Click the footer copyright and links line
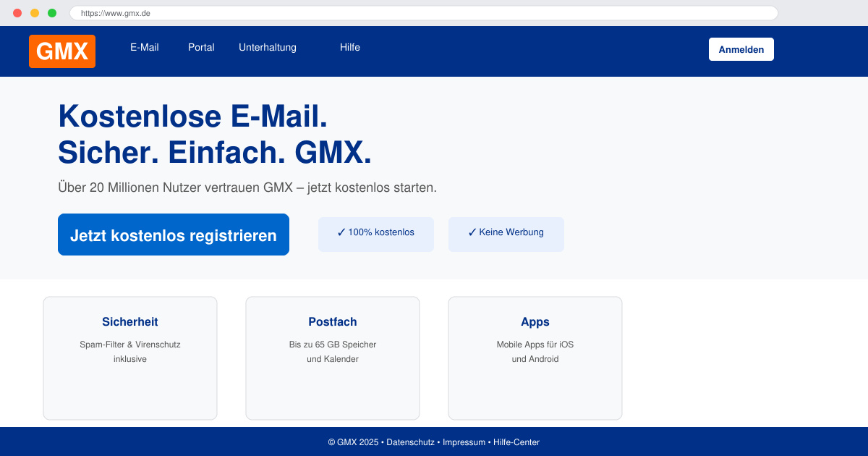868x456 pixels. [x=434, y=442]
